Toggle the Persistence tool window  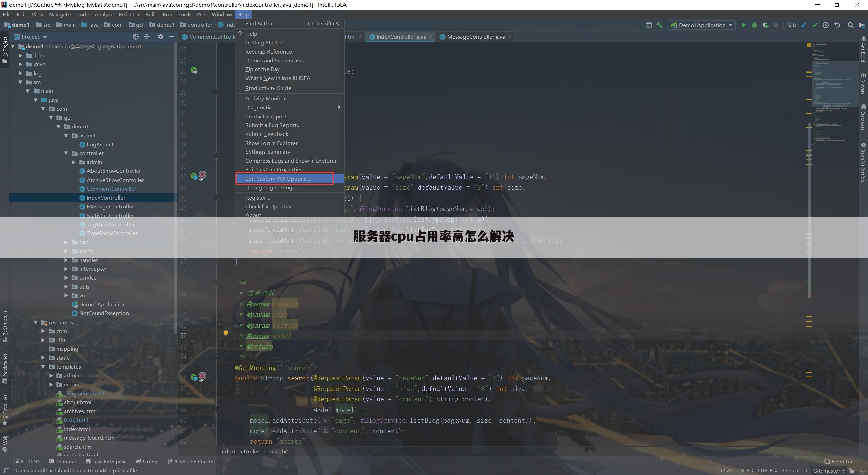tap(5, 368)
